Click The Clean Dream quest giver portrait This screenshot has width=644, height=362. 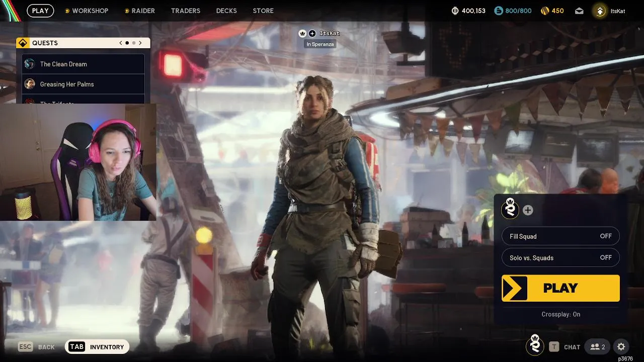click(x=30, y=64)
